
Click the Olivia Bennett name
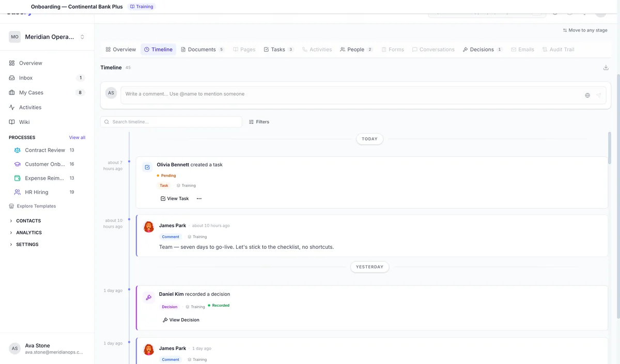point(173,165)
